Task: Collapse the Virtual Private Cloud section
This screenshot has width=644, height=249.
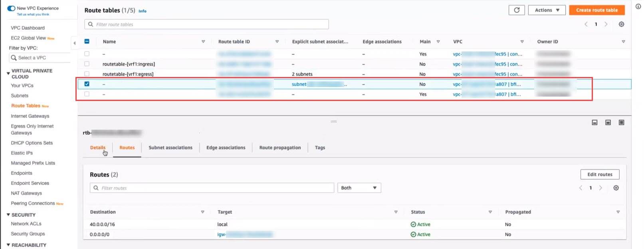Action: coord(8,73)
